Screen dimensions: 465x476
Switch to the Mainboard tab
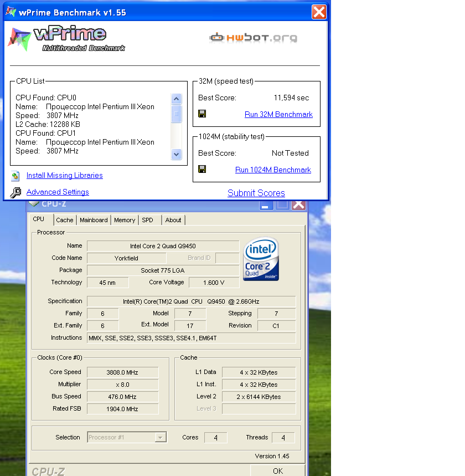94,220
